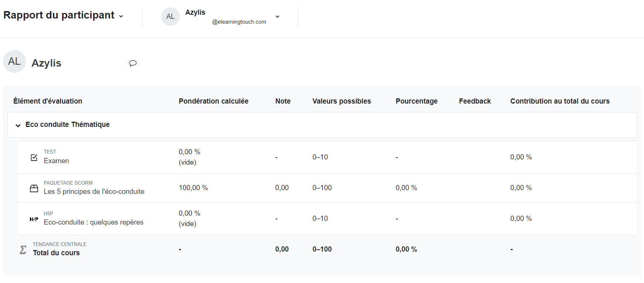This screenshot has width=644, height=283.
Task: Click the Contribution au total du cours header
Action: (560, 101)
